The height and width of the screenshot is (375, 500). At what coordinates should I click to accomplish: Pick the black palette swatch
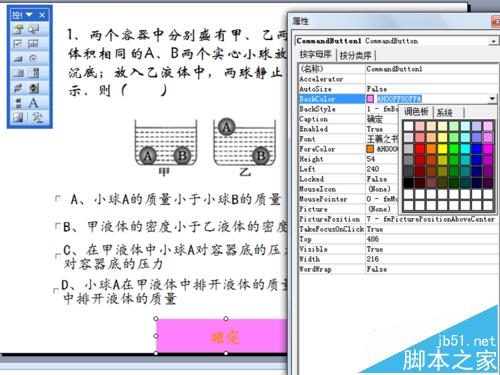408,183
